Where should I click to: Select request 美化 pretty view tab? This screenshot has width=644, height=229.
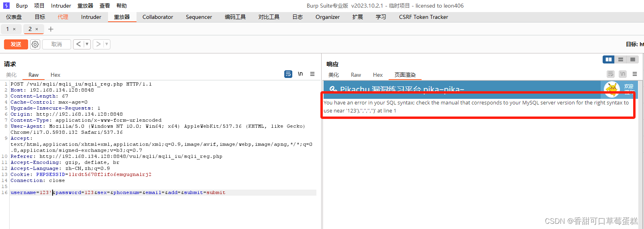tap(11, 75)
